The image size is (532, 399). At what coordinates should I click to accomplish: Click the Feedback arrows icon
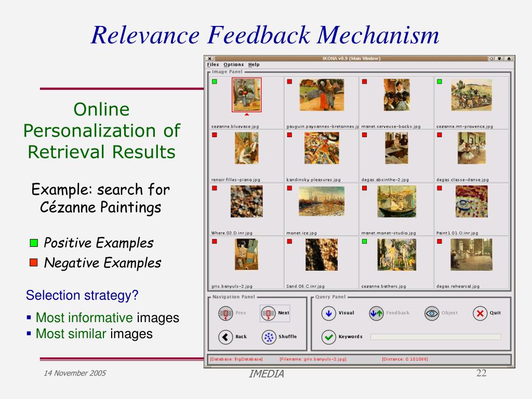(x=376, y=313)
